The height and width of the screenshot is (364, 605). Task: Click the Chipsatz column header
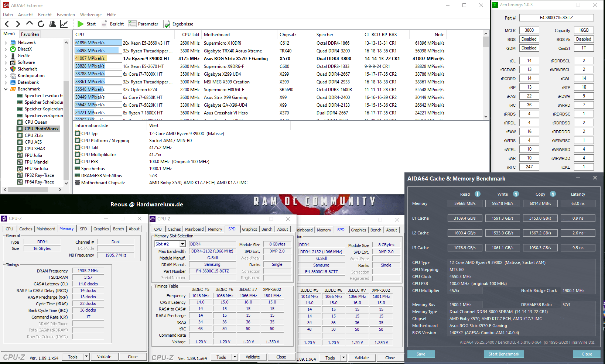[295, 35]
